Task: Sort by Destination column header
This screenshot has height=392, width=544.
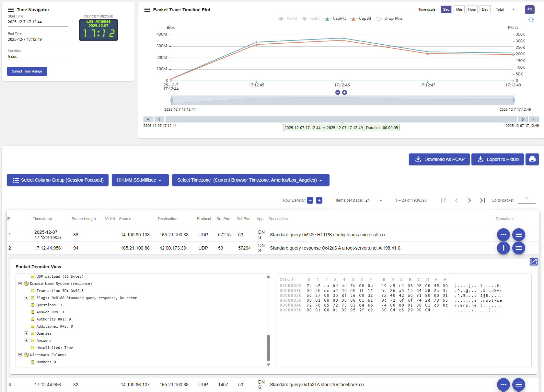Action: click(168, 219)
